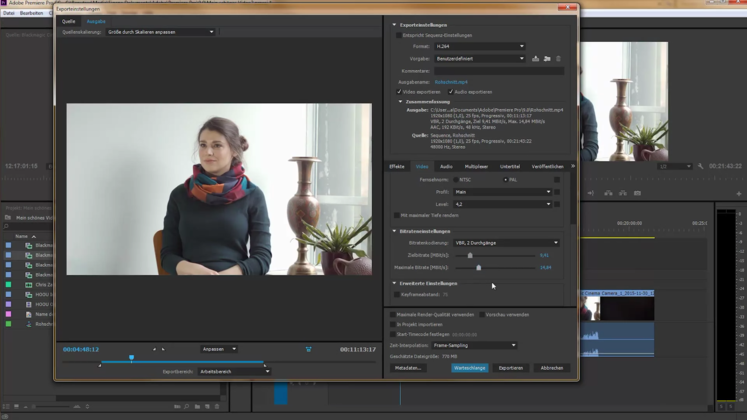Click the delete preset trash icon
Screen dimensions: 747x420
[x=558, y=59]
